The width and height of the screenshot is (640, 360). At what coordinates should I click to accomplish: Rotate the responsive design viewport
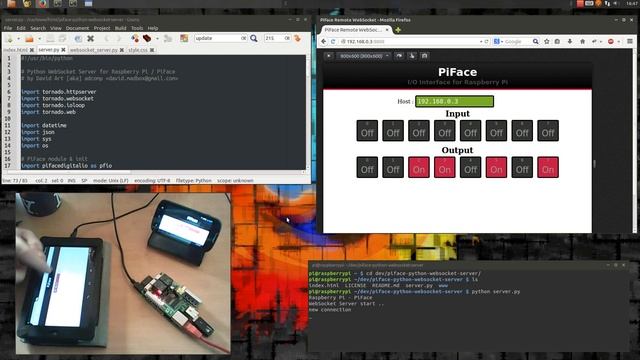(x=399, y=56)
